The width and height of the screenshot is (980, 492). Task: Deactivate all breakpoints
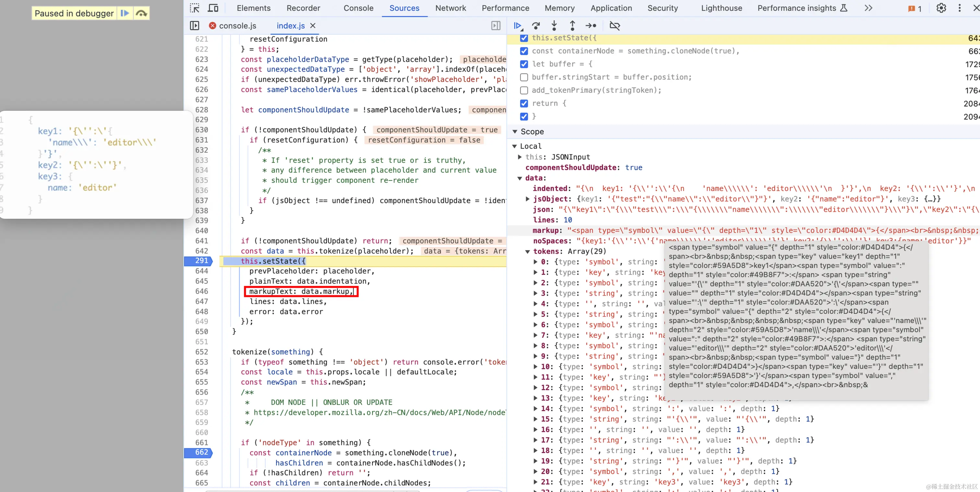pos(615,26)
